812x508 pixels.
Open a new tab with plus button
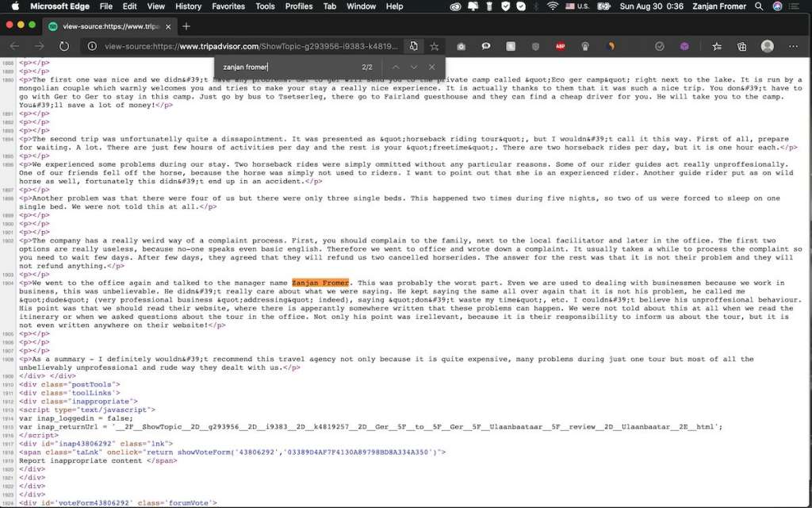pos(186,26)
